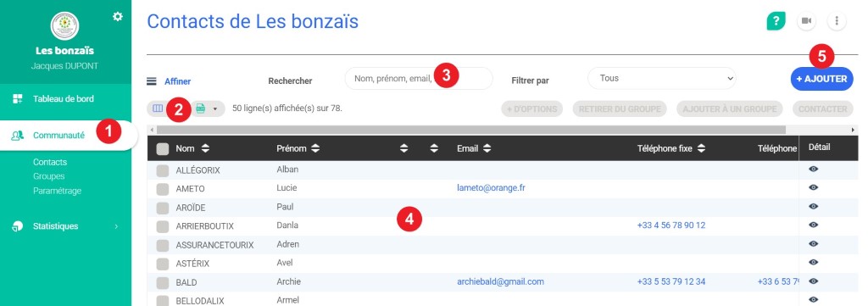Screen dimensions: 868x306
Task: Open the Filtrer par Tous dropdown
Action: tap(662, 79)
